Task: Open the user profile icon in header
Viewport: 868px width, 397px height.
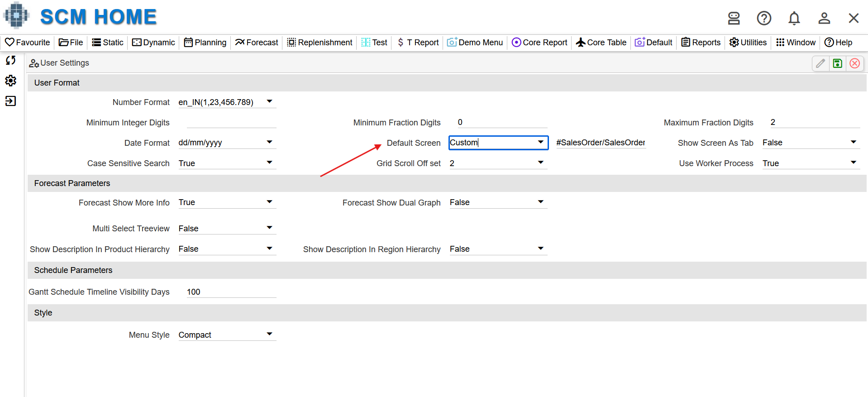Action: point(824,18)
